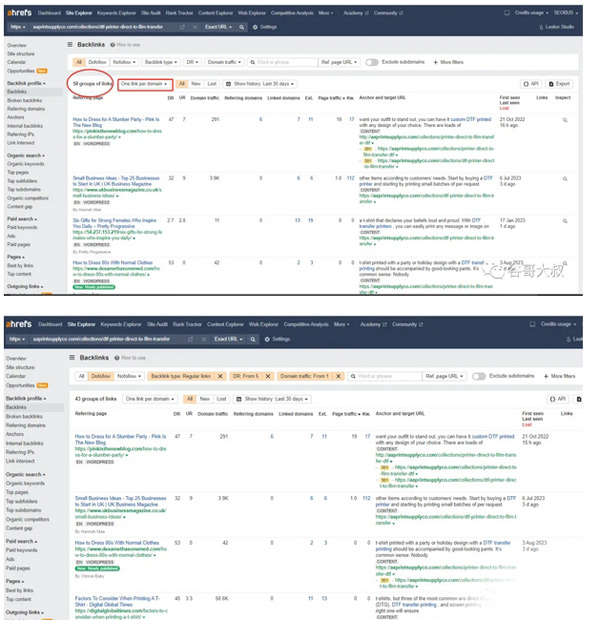Image resolution: width=600 pixels, height=620 pixels.
Task: Click the API icon button in the upper screenshot
Action: coord(530,84)
